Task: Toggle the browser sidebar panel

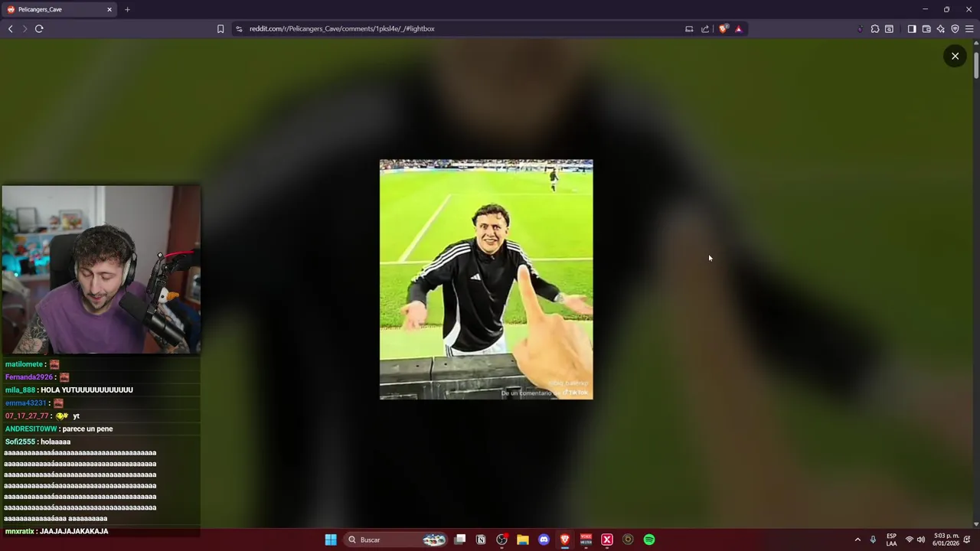Action: coord(912,29)
